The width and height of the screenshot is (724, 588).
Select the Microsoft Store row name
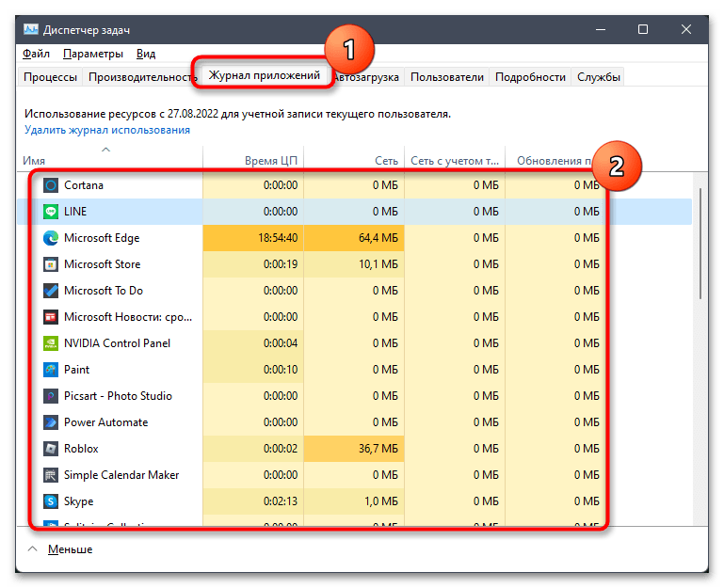click(102, 264)
